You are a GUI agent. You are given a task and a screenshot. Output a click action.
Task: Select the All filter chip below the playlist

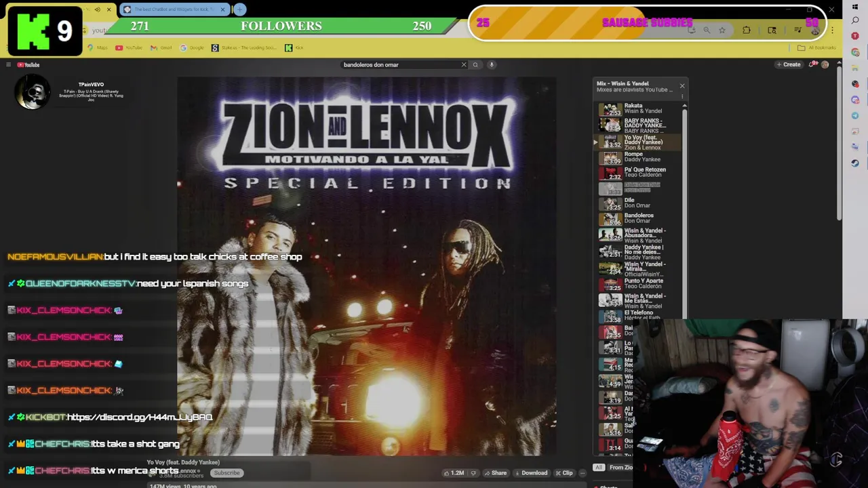tap(598, 468)
